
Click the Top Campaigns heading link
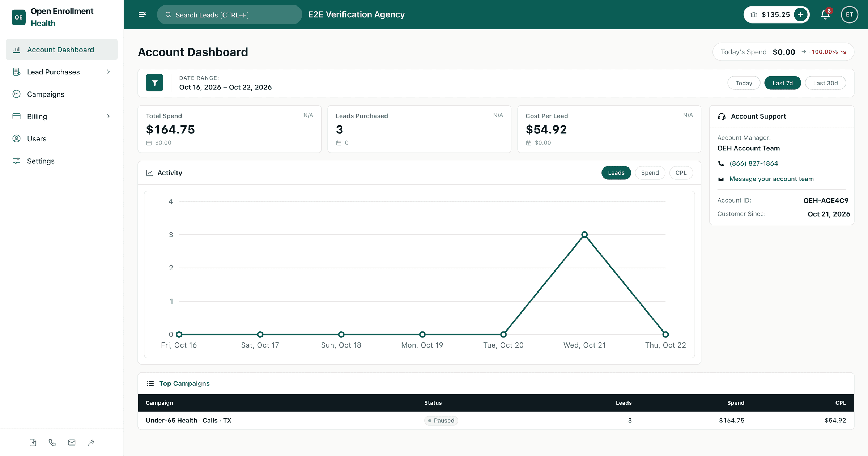pos(184,383)
